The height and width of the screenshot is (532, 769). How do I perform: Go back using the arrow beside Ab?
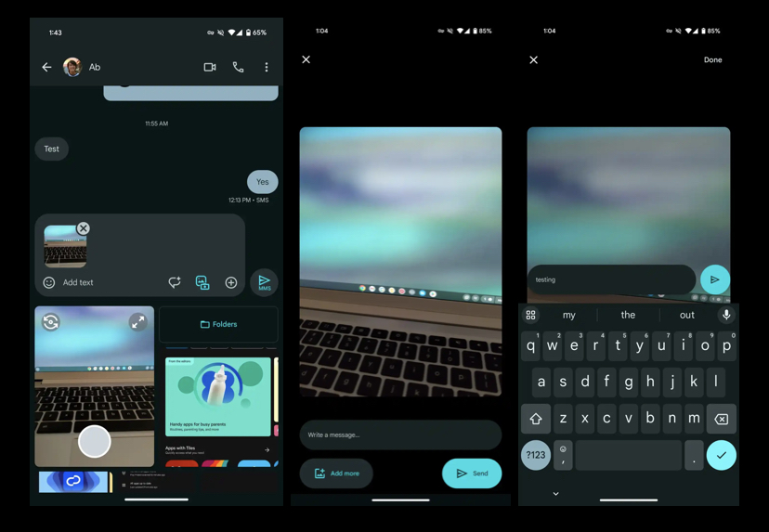tap(46, 67)
